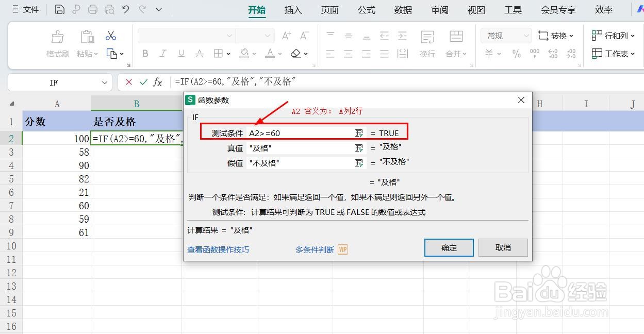Click the 确定 button in the dialog

[448, 247]
